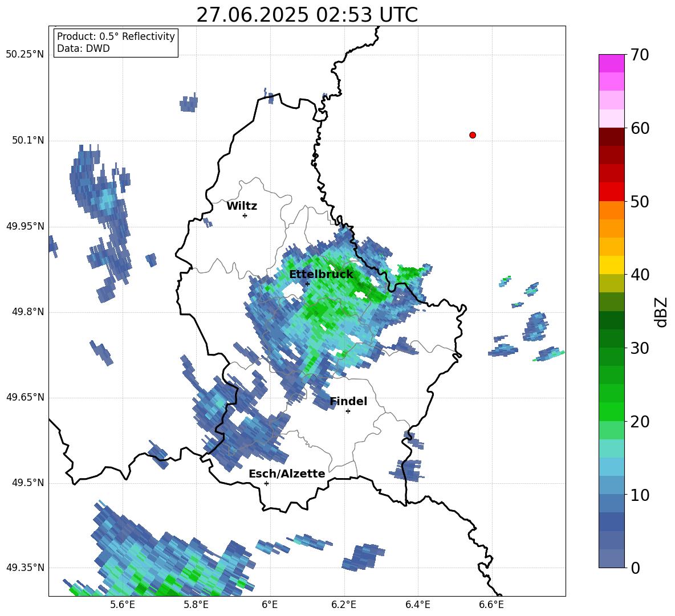The width and height of the screenshot is (675, 616).
Task: Click the Esch/Alzette city label
Action: coord(287,474)
